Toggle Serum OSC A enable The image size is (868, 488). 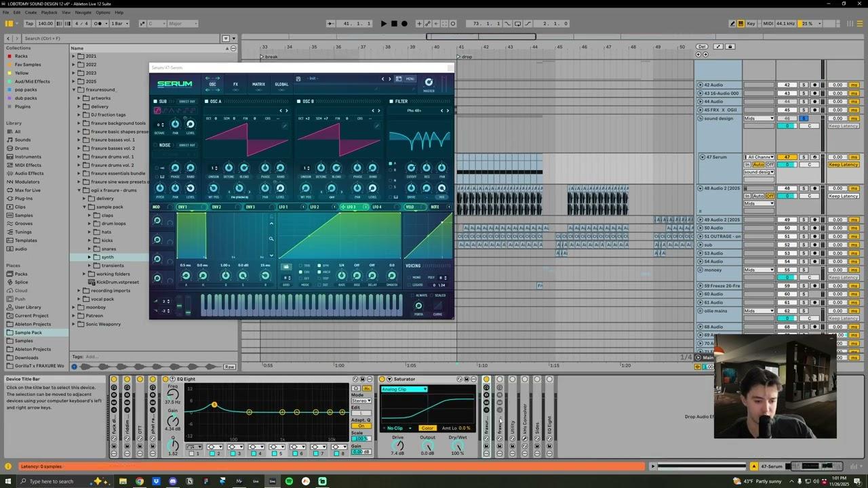(x=207, y=102)
